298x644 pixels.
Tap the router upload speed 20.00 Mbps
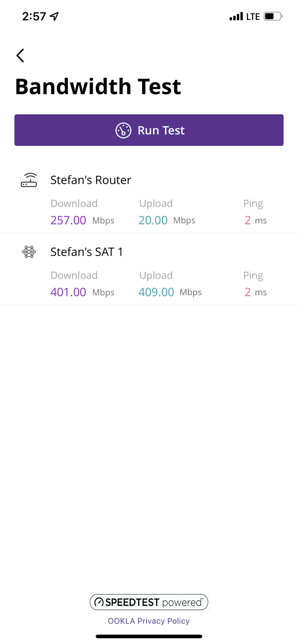click(167, 220)
